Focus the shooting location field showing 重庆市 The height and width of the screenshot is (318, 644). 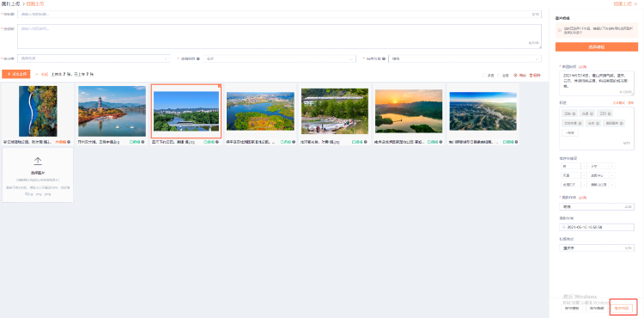pyautogui.click(x=597, y=248)
